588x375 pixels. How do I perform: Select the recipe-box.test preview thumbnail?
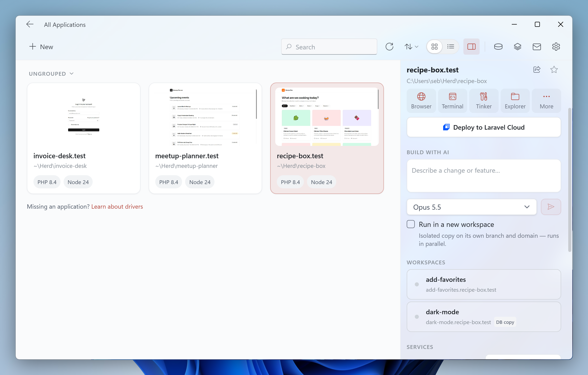tap(327, 117)
